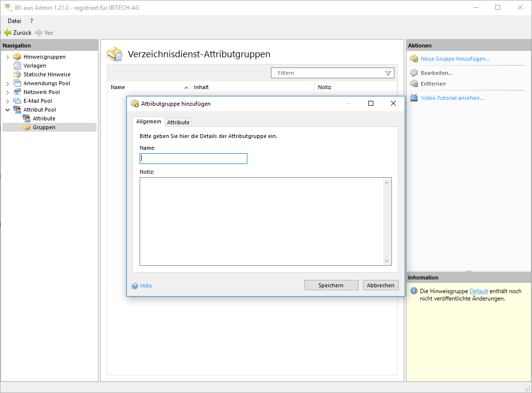Sort the list by Name column header

[x=147, y=87]
